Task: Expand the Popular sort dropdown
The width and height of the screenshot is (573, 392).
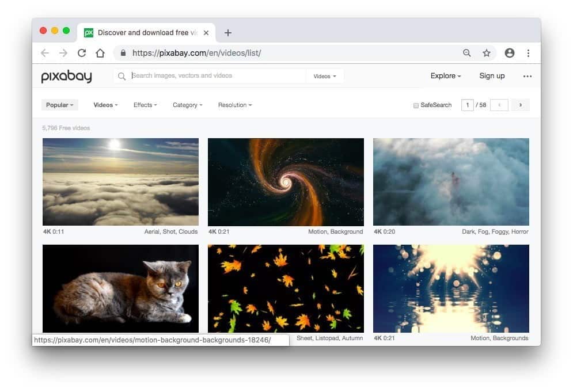Action: (x=60, y=105)
